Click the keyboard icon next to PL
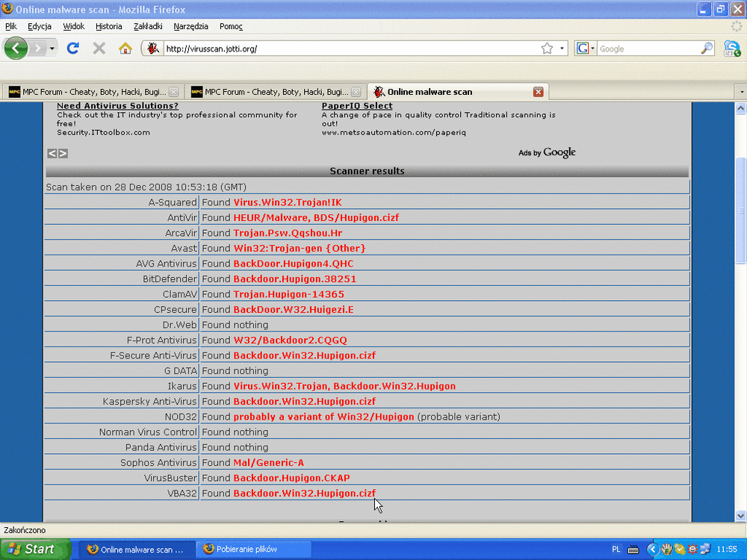Image resolution: width=747 pixels, height=560 pixels. pos(633,550)
